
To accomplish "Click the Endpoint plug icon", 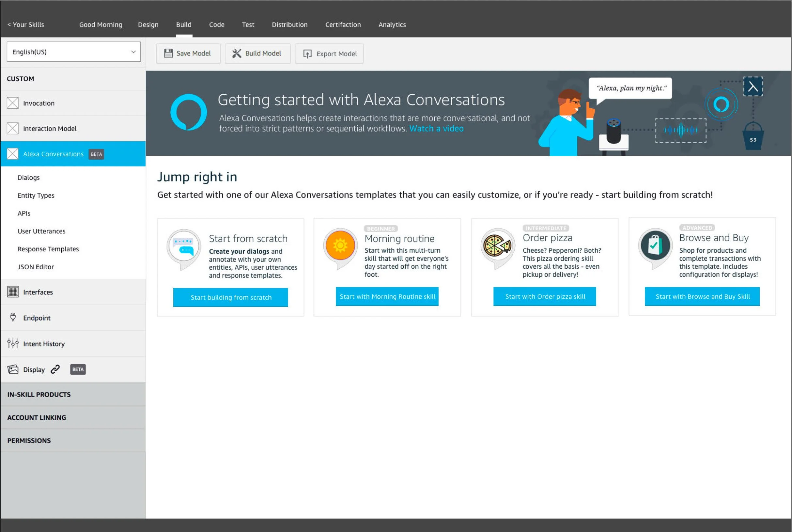I will pyautogui.click(x=13, y=318).
